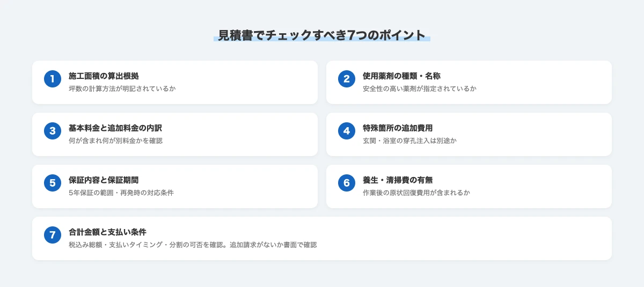Image resolution: width=644 pixels, height=287 pixels.
Task: Click the text 玄関・浴室の穿孔注入は別途か
Action: (x=409, y=141)
